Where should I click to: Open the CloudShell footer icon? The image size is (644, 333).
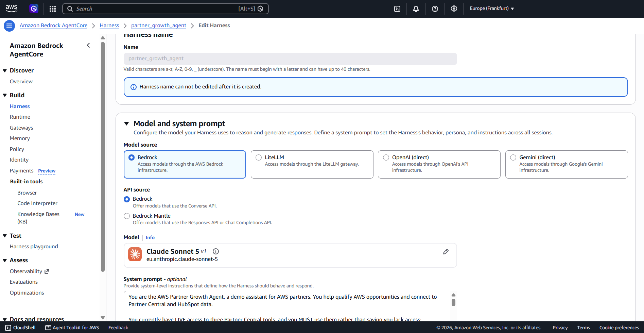click(8, 328)
